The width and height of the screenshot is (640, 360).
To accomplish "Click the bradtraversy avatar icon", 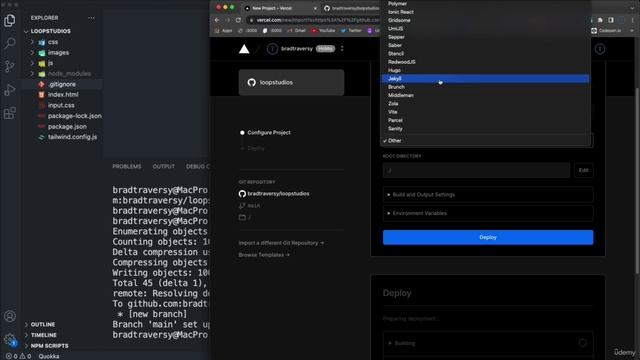I will [272, 49].
